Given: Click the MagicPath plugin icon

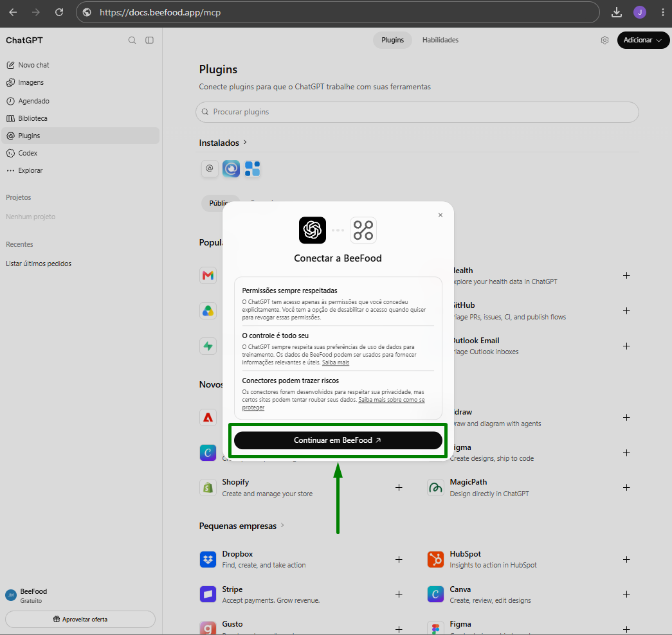Looking at the screenshot, I should coord(435,488).
